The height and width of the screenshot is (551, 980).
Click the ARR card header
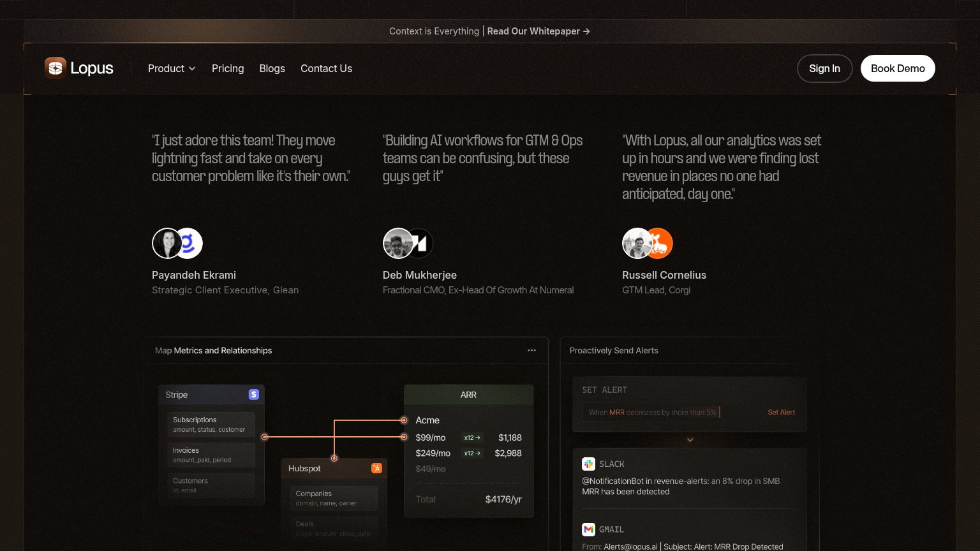(x=468, y=395)
